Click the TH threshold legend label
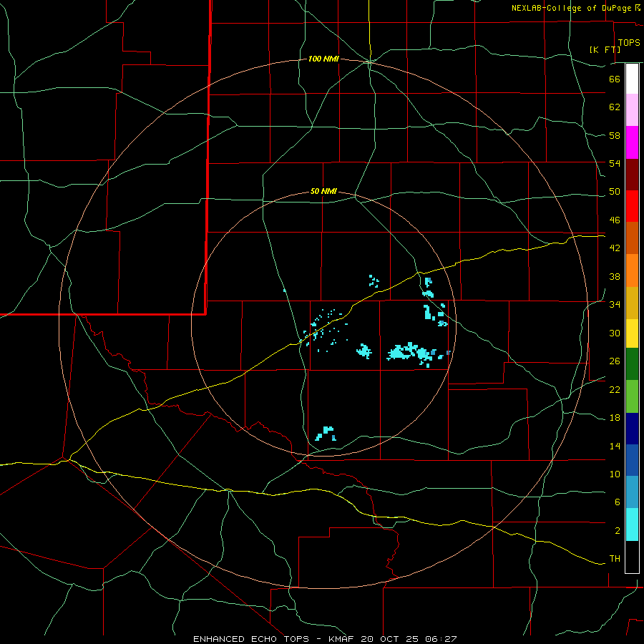 615,559
